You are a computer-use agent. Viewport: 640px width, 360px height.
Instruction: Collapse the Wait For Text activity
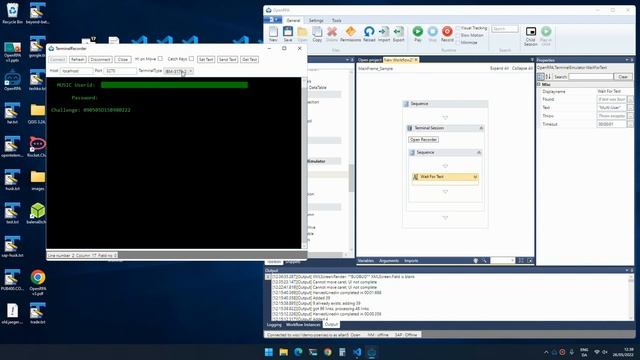click(475, 177)
